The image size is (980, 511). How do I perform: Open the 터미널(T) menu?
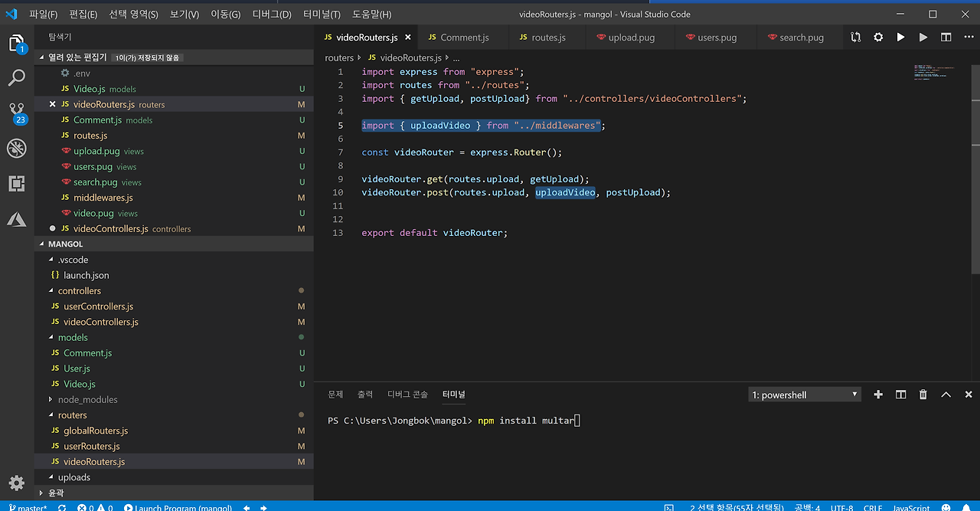tap(322, 14)
